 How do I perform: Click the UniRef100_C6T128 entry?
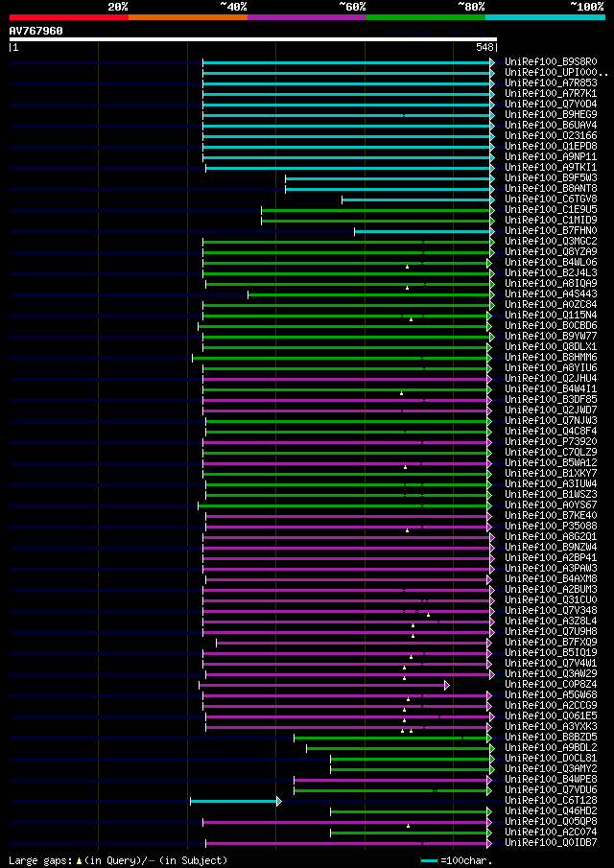click(551, 801)
